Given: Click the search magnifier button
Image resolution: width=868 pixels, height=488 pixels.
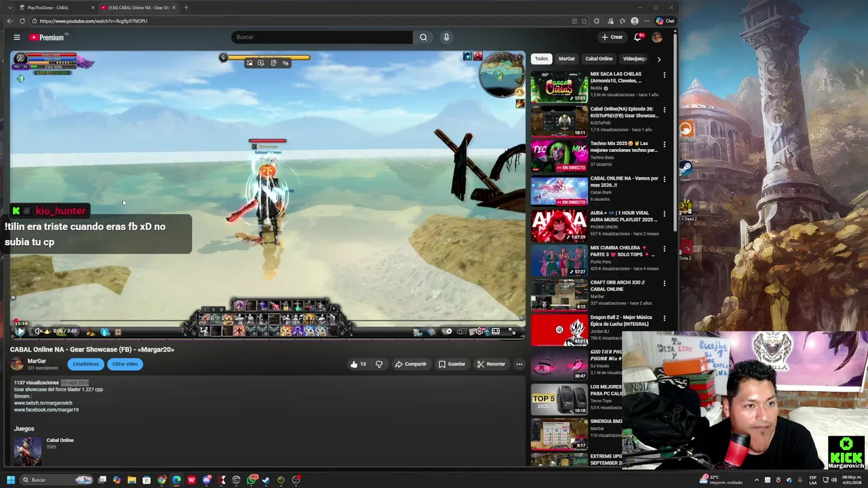Looking at the screenshot, I should 423,37.
